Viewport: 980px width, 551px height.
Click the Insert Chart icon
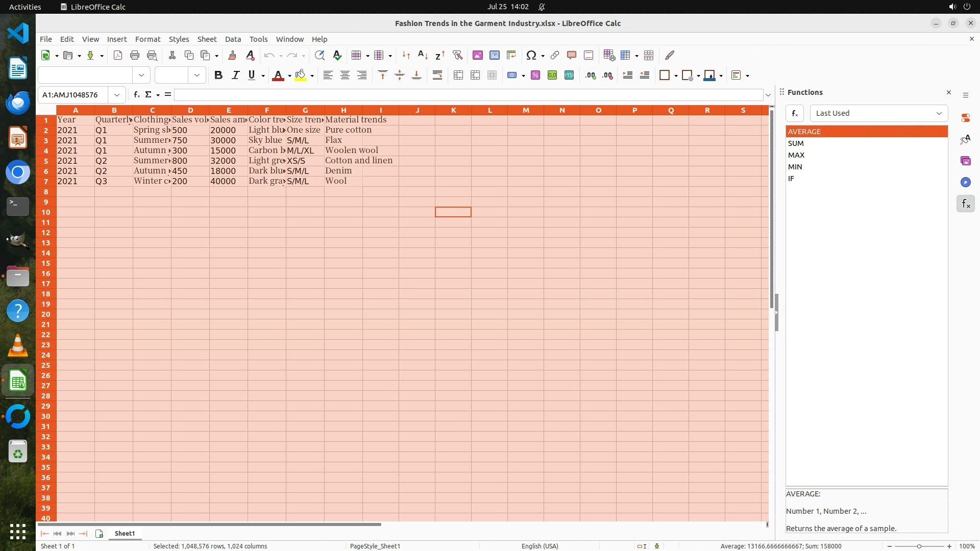494,55
